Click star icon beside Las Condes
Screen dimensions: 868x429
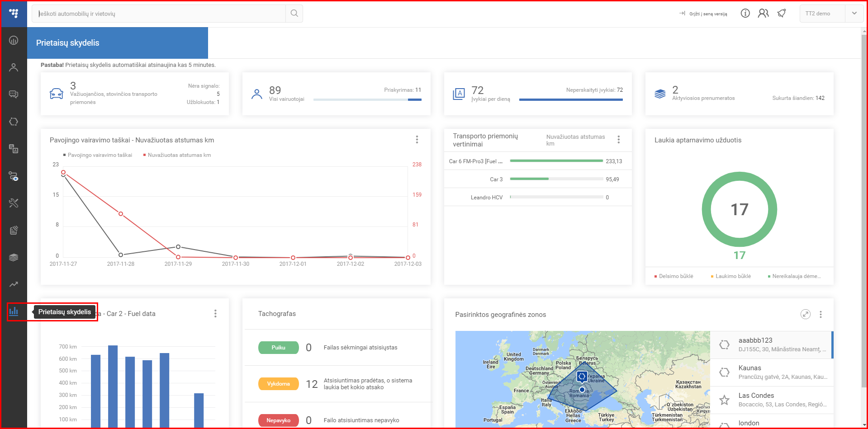pyautogui.click(x=724, y=400)
